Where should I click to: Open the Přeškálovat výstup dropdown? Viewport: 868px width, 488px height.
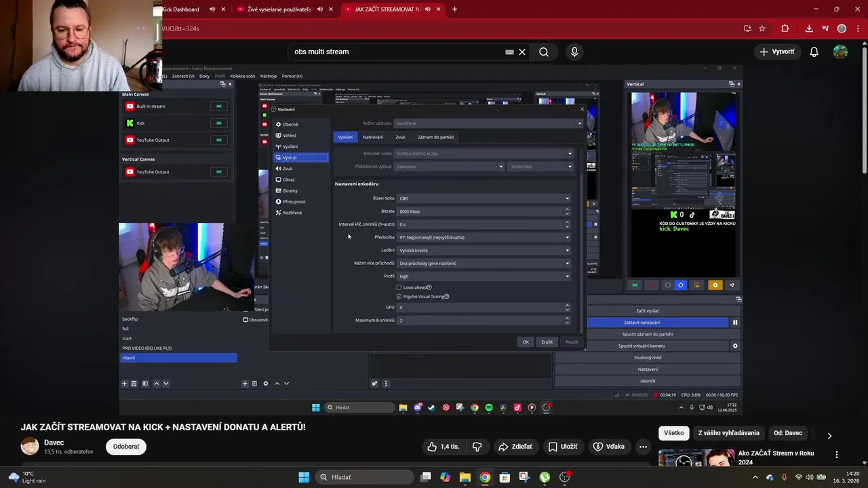pyautogui.click(x=450, y=167)
